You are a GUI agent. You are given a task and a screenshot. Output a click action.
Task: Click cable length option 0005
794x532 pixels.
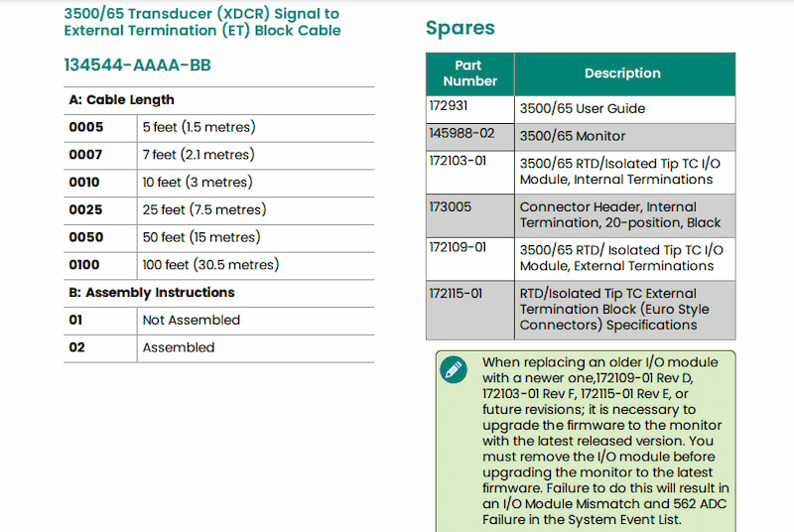86,127
